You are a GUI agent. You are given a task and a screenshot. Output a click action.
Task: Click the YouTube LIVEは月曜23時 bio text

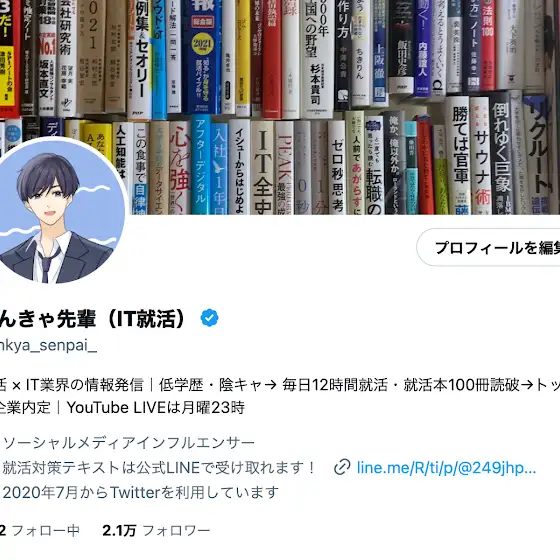click(156, 408)
